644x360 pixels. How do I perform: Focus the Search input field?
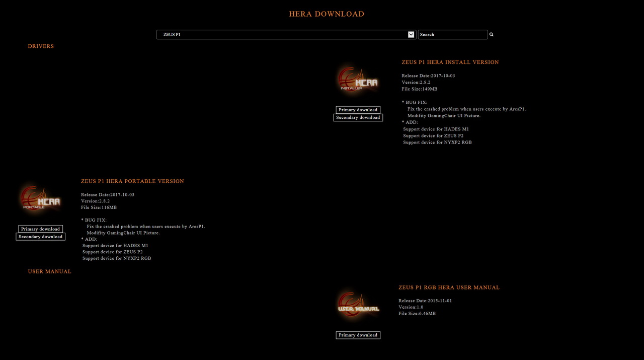pyautogui.click(x=453, y=35)
